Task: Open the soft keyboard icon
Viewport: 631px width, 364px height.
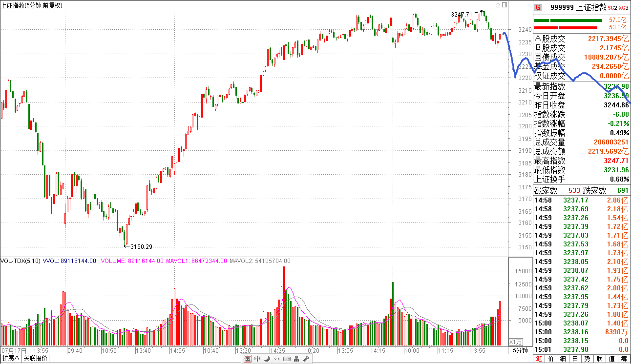Action: pos(287,359)
